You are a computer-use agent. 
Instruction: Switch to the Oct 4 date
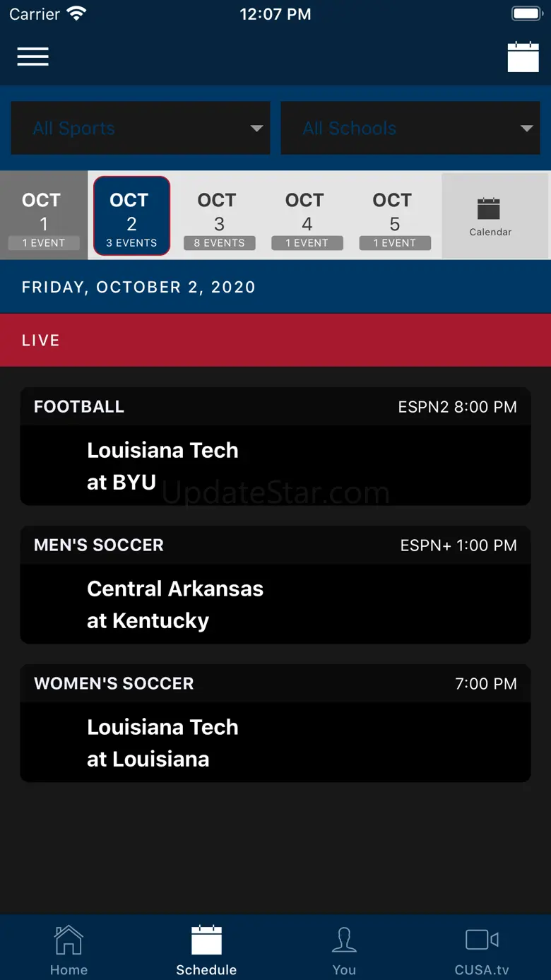coord(307,216)
